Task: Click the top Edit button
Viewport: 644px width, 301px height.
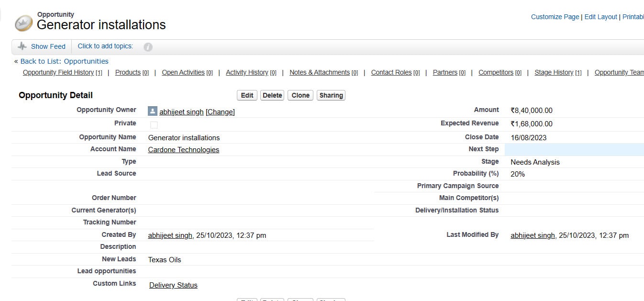Action: [247, 95]
